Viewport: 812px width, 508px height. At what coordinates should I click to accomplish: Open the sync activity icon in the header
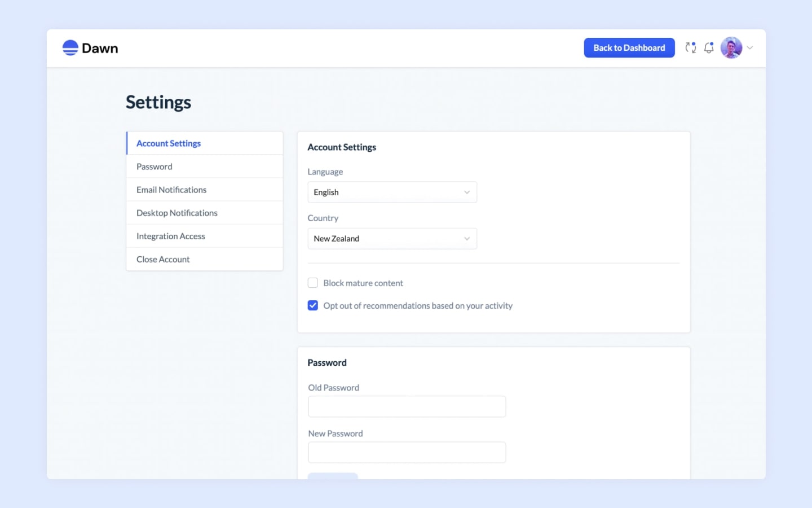pyautogui.click(x=690, y=47)
